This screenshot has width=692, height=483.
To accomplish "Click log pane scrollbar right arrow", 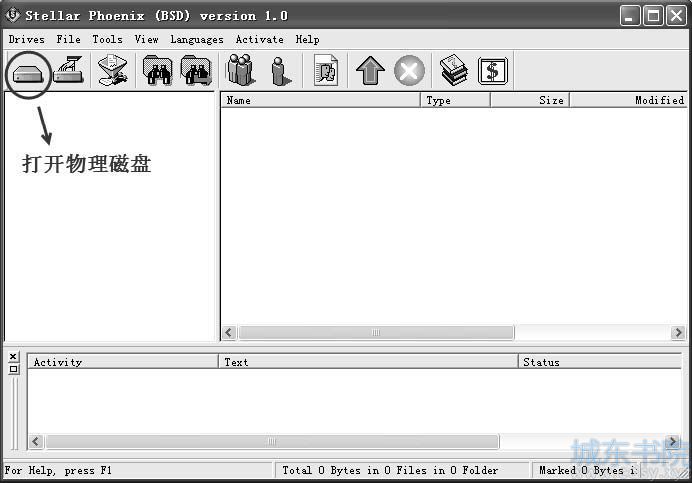I will (x=673, y=441).
